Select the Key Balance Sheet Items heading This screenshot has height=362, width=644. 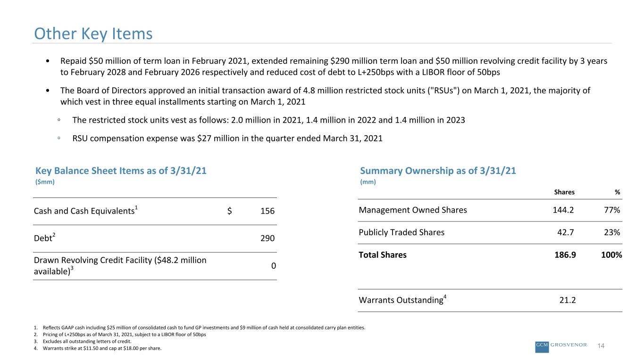pos(121,171)
